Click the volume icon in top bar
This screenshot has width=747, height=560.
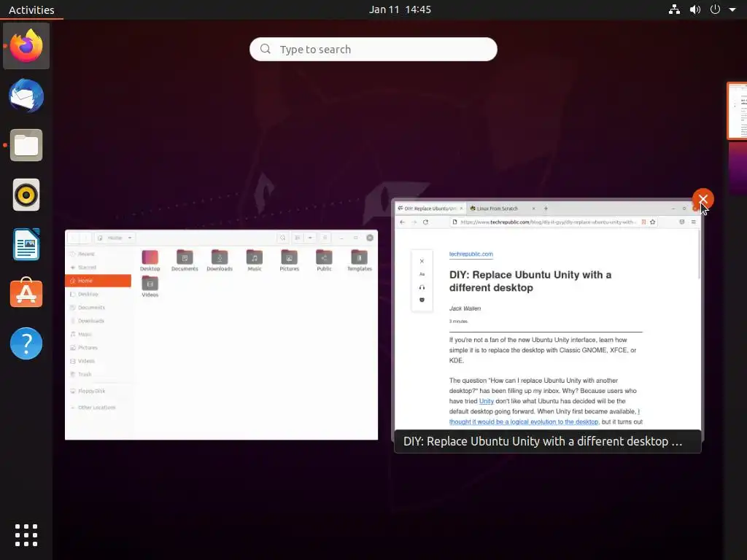click(695, 9)
